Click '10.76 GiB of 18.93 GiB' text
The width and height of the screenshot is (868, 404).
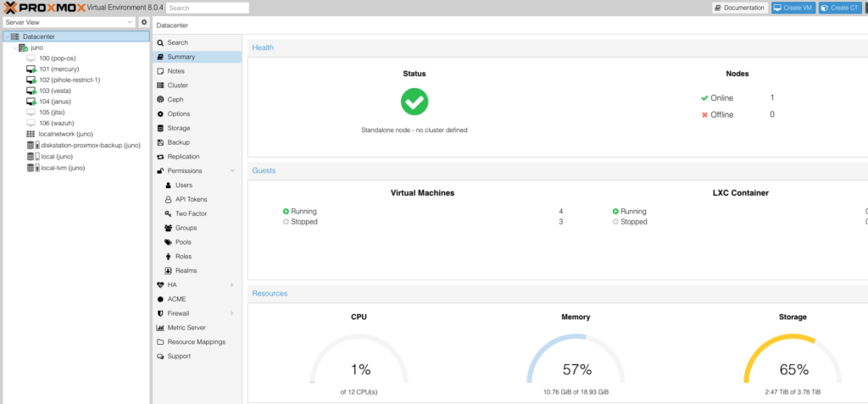[576, 392]
